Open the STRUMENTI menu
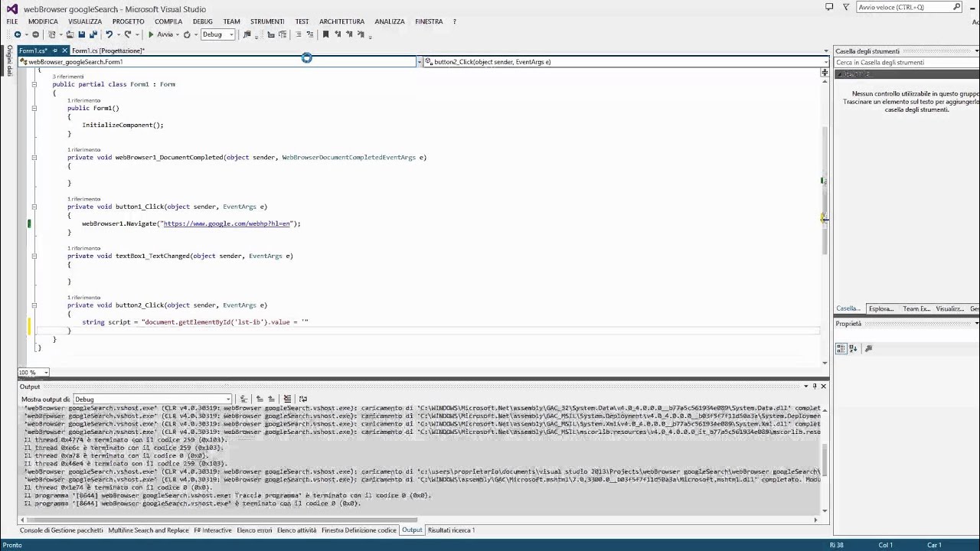This screenshot has width=980, height=551. pyautogui.click(x=267, y=21)
